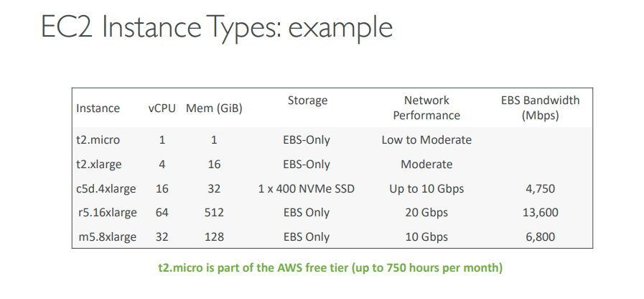The height and width of the screenshot is (299, 644).
Task: Click the EBS Bandwidth (Mbps) header
Action: click(540, 108)
